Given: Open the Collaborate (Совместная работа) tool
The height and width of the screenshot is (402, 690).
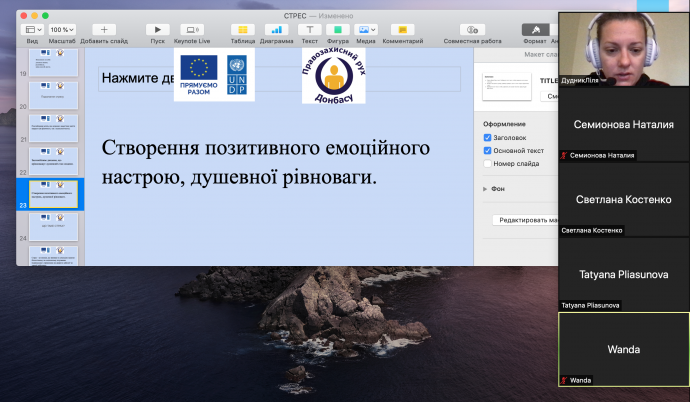Looking at the screenshot, I should tap(472, 30).
